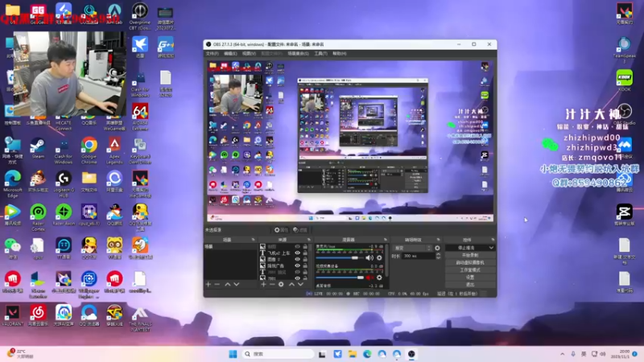Open the 场景集合 menu in OBS

point(298,54)
